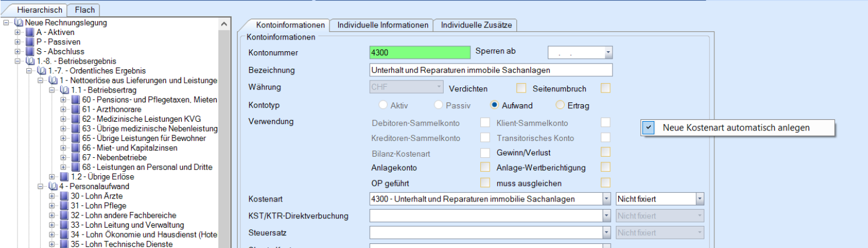Open the Sperren ab date picker dropdown
Viewport: 868px width, 248px height.
coord(608,53)
